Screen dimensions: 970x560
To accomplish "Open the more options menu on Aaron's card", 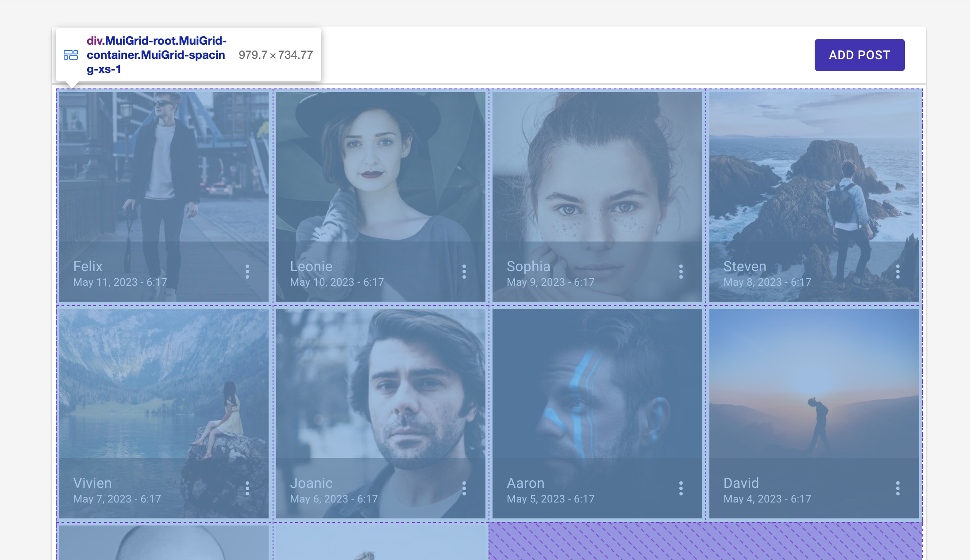I will click(x=681, y=488).
